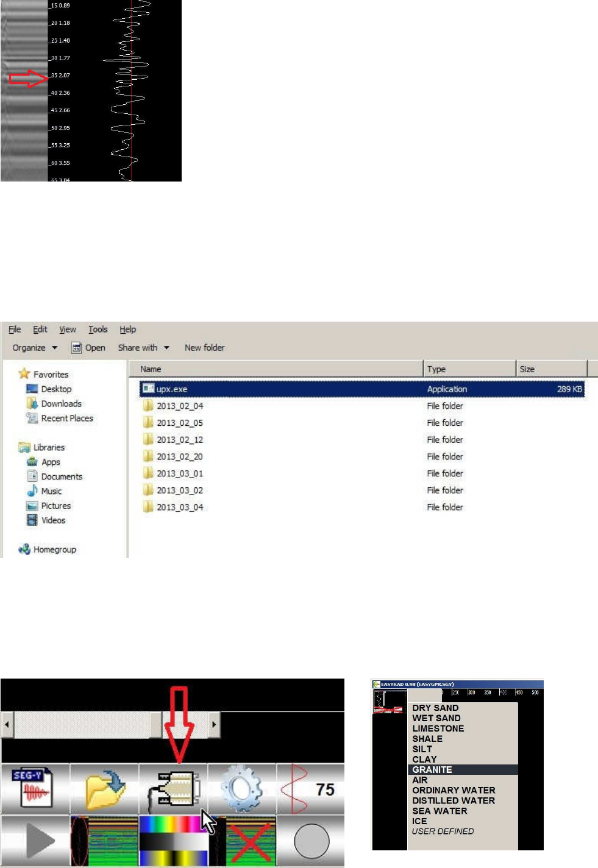The width and height of the screenshot is (598, 868).
Task: Select the upx.exe file
Action: click(362, 389)
